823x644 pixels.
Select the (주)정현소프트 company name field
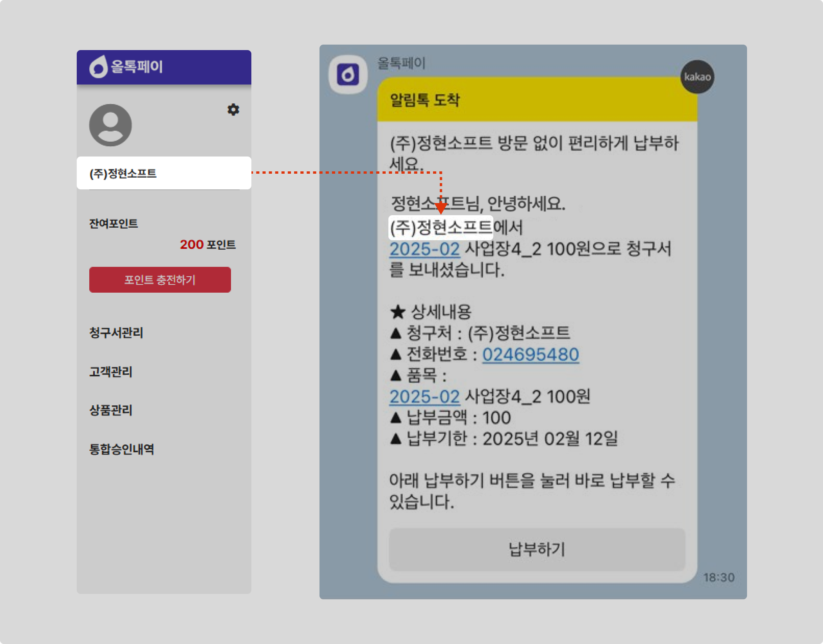point(164,173)
